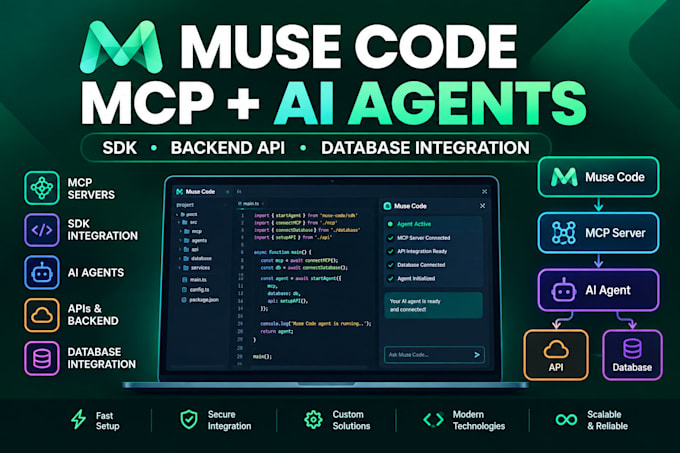The width and height of the screenshot is (680, 453).
Task: Click the Database Integration cylinder icon
Action: [42, 358]
